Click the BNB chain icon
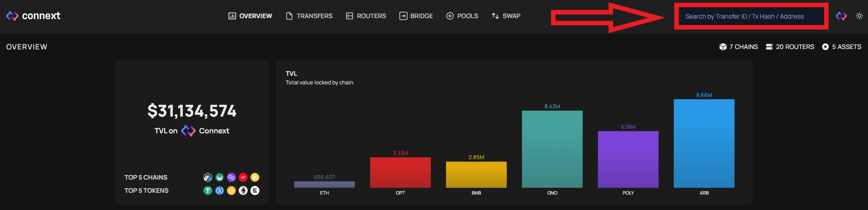 [255, 177]
